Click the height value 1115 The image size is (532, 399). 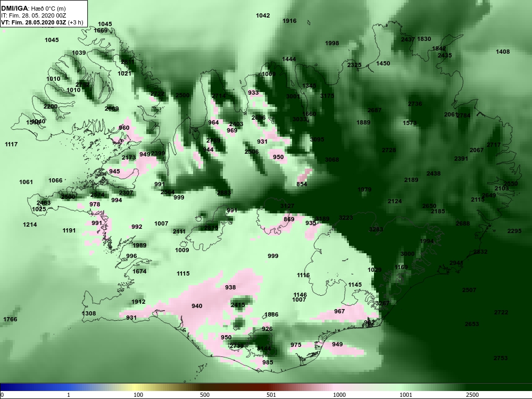[183, 273]
